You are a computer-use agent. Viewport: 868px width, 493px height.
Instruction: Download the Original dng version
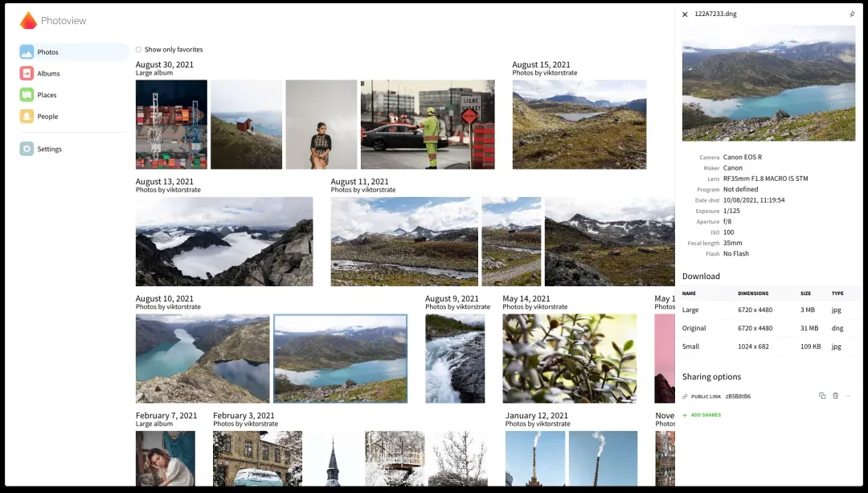(768, 328)
